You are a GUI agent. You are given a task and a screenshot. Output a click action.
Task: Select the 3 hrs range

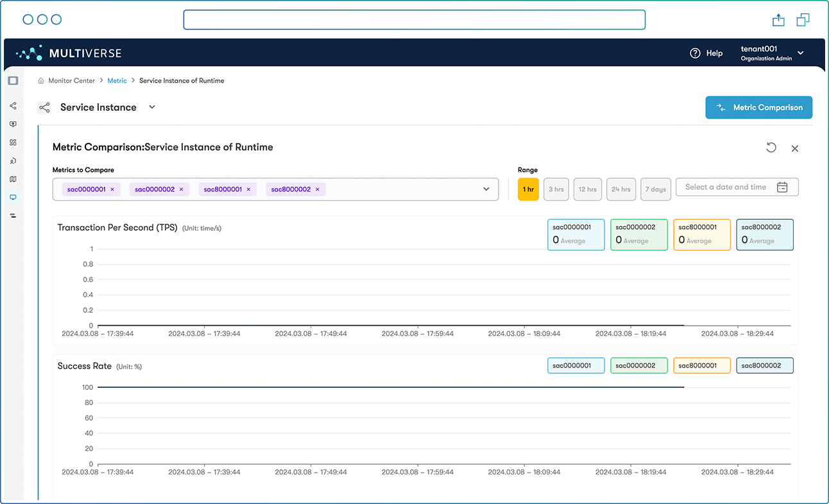556,189
